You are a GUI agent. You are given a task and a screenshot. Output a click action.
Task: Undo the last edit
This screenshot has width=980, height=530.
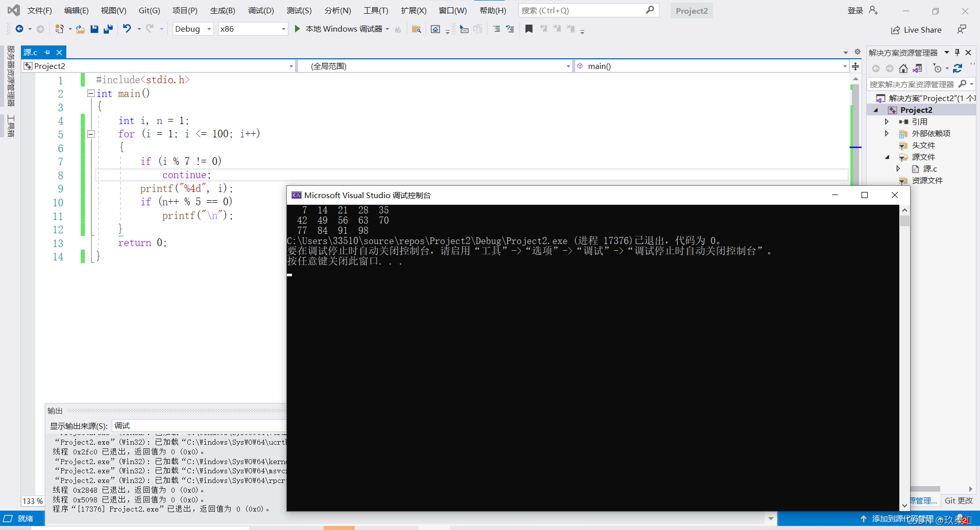coord(127,29)
